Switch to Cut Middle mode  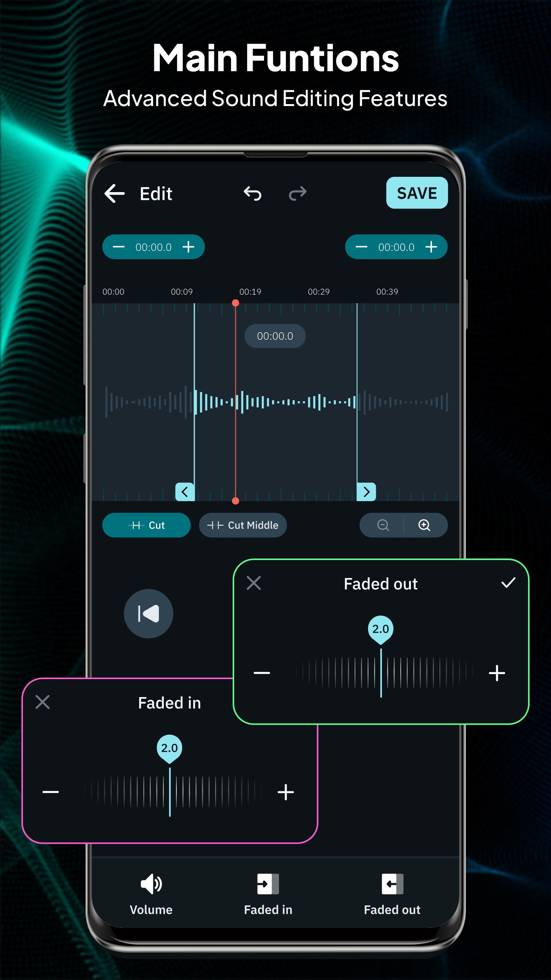pos(243,525)
